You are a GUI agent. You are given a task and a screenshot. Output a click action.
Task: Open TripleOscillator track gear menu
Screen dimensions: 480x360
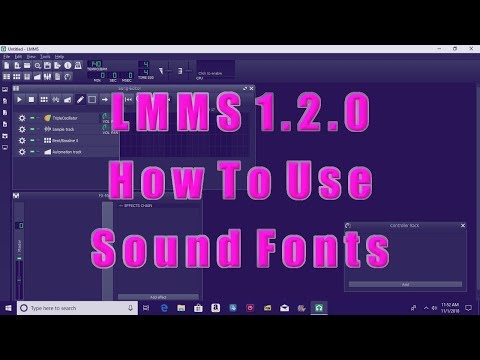[22, 118]
